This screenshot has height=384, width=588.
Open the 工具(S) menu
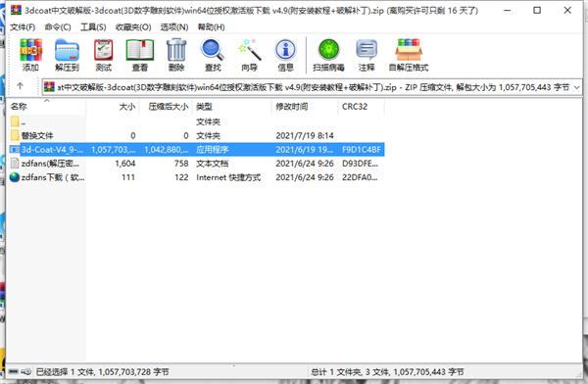tap(93, 27)
